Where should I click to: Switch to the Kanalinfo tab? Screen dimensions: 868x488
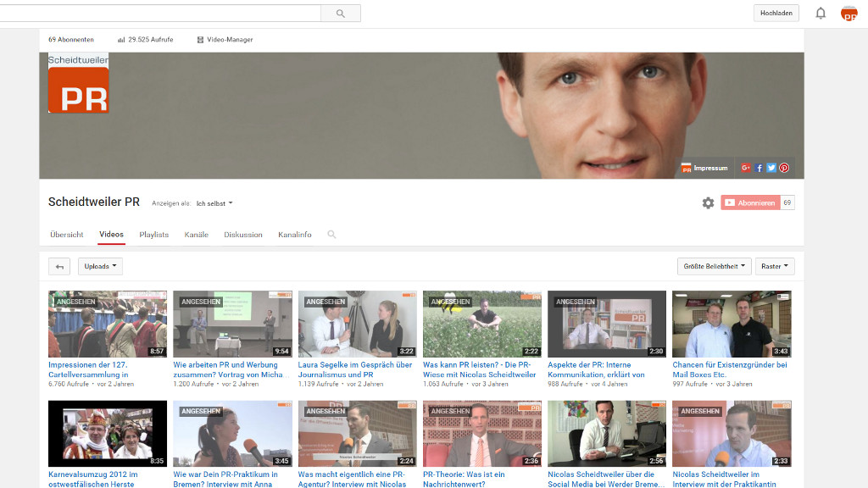tap(294, 235)
